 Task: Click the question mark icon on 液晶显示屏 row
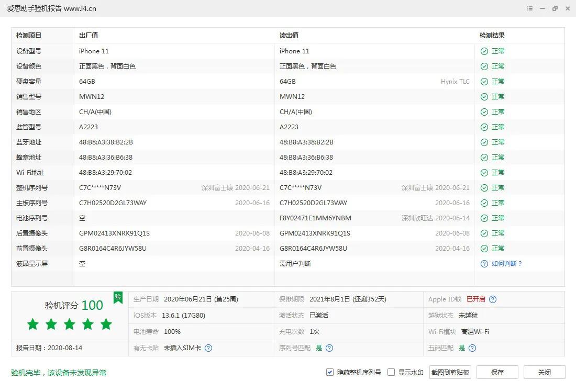(x=483, y=263)
